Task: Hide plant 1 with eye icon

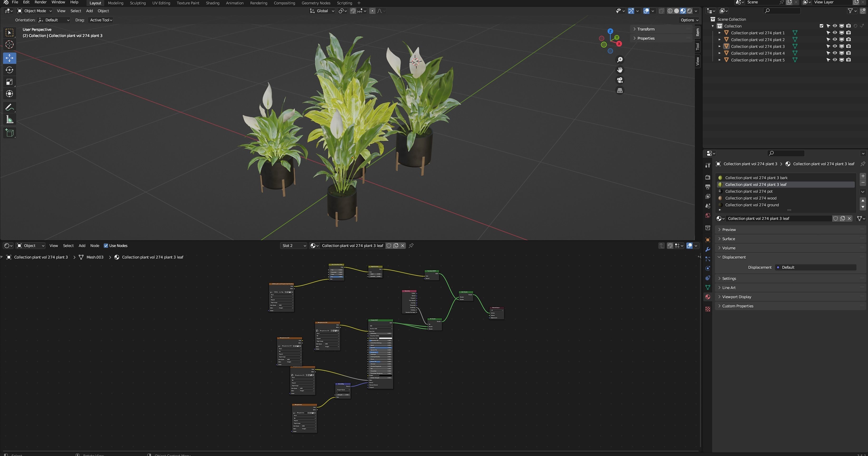Action: point(835,33)
